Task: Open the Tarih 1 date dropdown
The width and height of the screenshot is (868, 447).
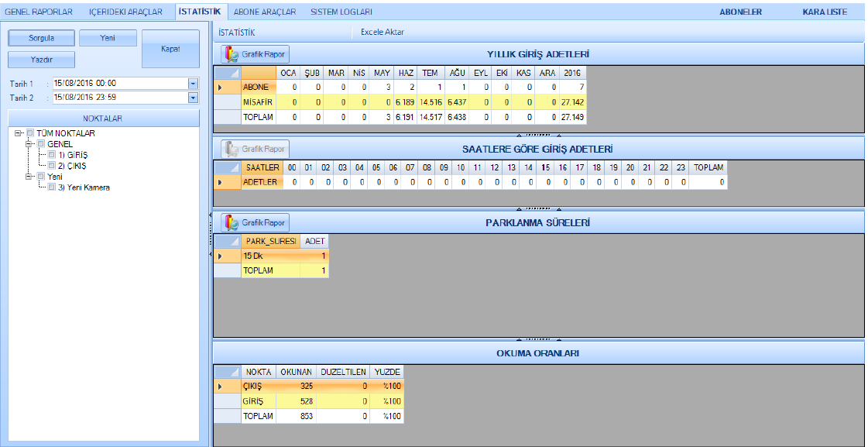Action: (193, 84)
